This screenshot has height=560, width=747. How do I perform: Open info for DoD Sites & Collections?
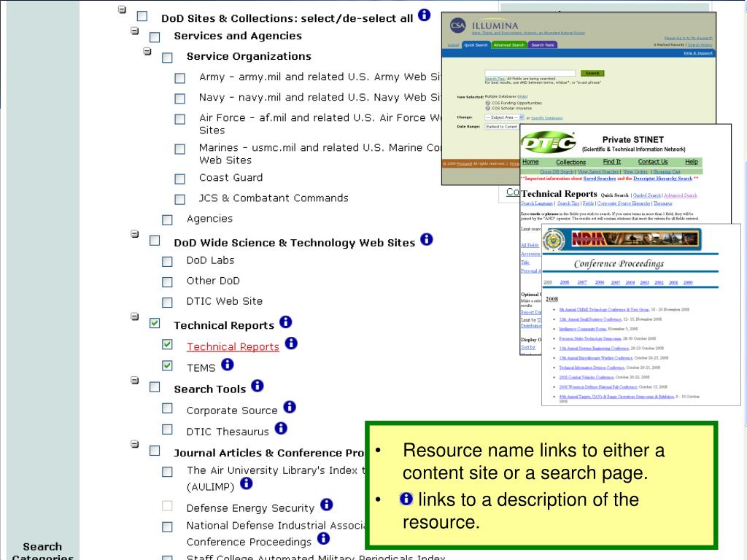pos(424,15)
